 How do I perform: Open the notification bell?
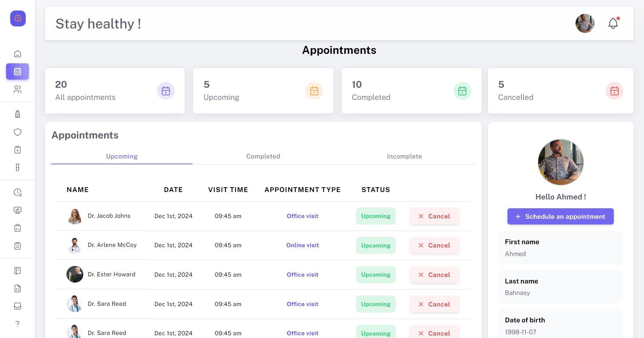[613, 23]
